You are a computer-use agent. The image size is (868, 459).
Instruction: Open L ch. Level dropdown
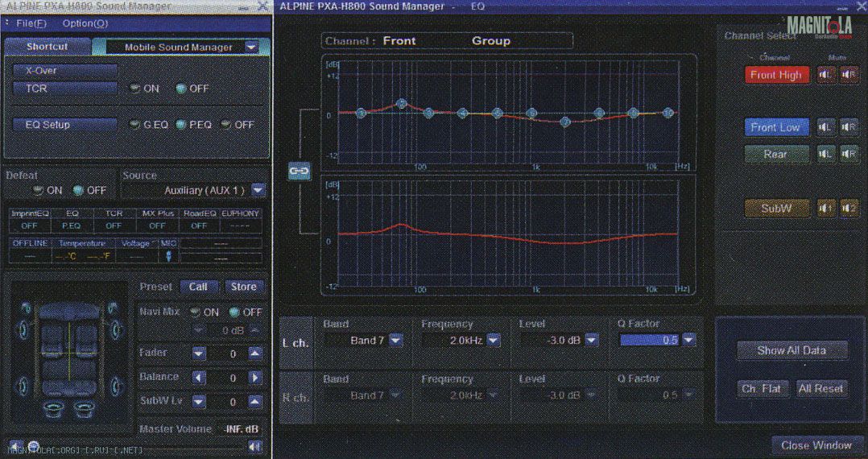click(592, 340)
